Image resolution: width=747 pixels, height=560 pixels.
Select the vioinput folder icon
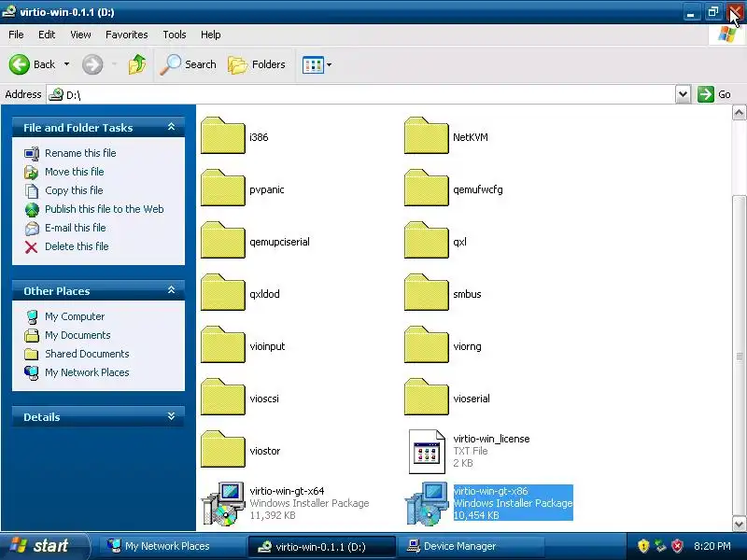(x=223, y=345)
